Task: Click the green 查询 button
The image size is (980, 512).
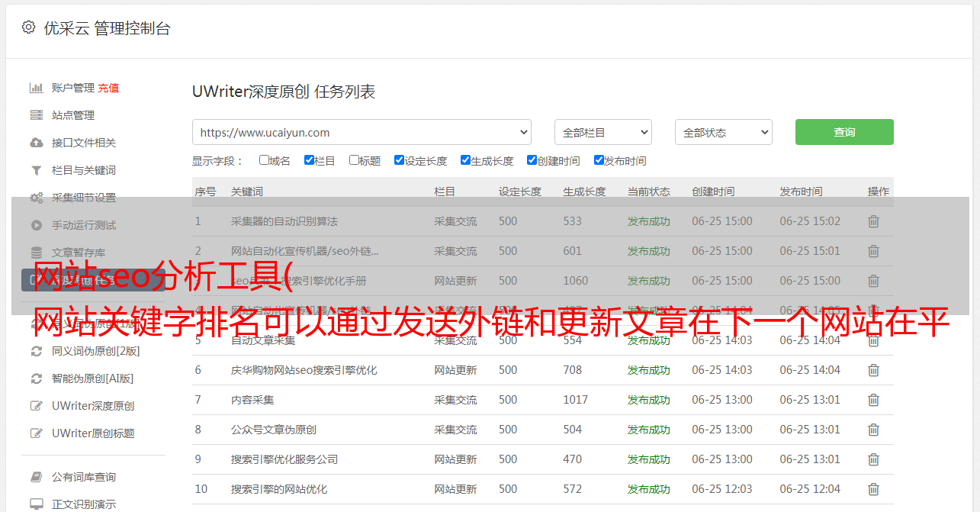Action: click(844, 132)
